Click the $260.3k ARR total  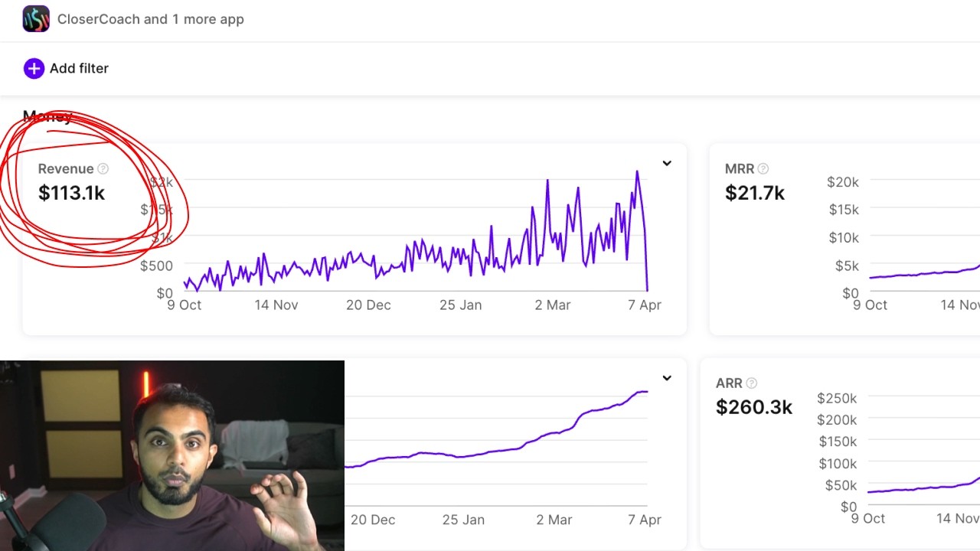pyautogui.click(x=753, y=407)
